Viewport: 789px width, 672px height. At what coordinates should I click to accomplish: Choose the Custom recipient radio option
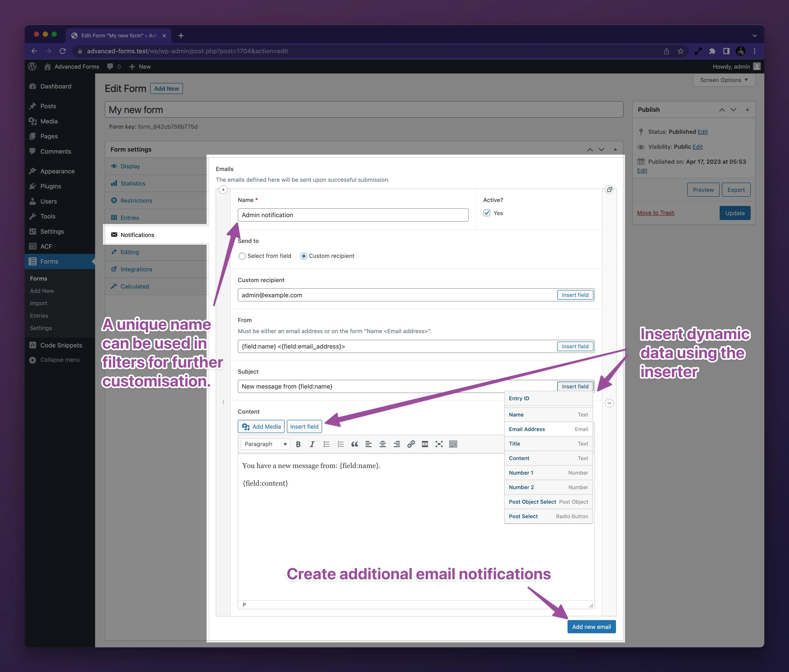click(304, 256)
